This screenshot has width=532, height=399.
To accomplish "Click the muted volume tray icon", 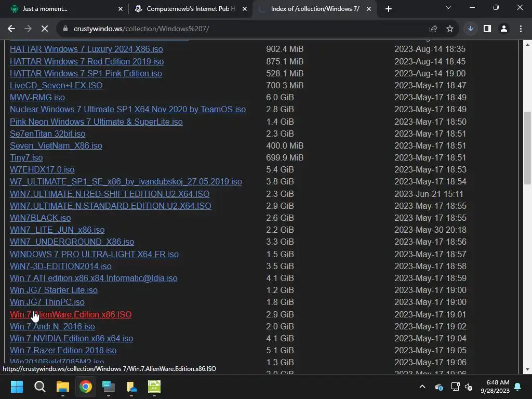I will 469,387.
